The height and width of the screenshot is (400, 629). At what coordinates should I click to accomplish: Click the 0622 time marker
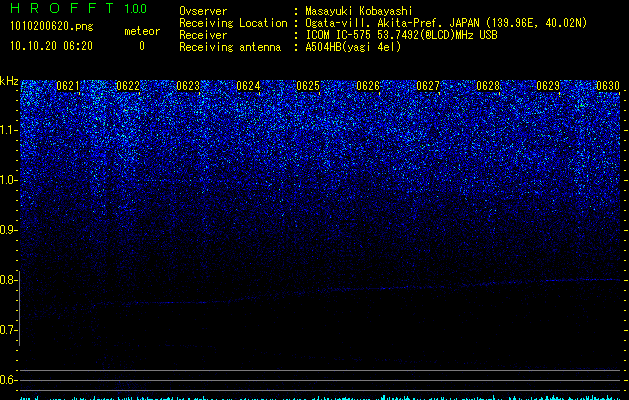tap(128, 86)
